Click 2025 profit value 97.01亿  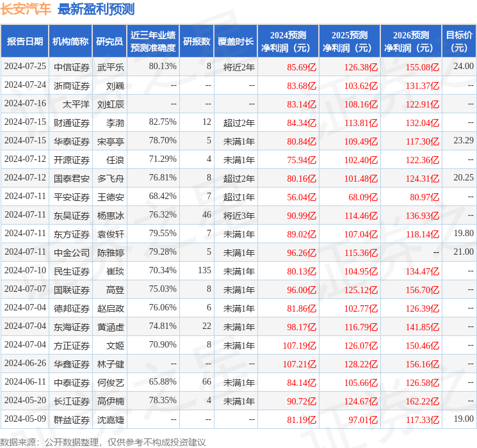(x=363, y=420)
